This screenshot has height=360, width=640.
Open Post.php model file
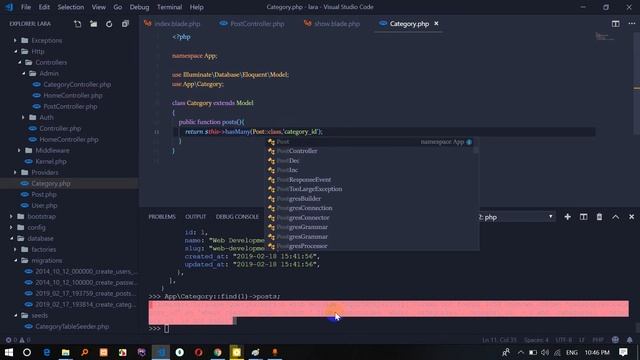44,195
